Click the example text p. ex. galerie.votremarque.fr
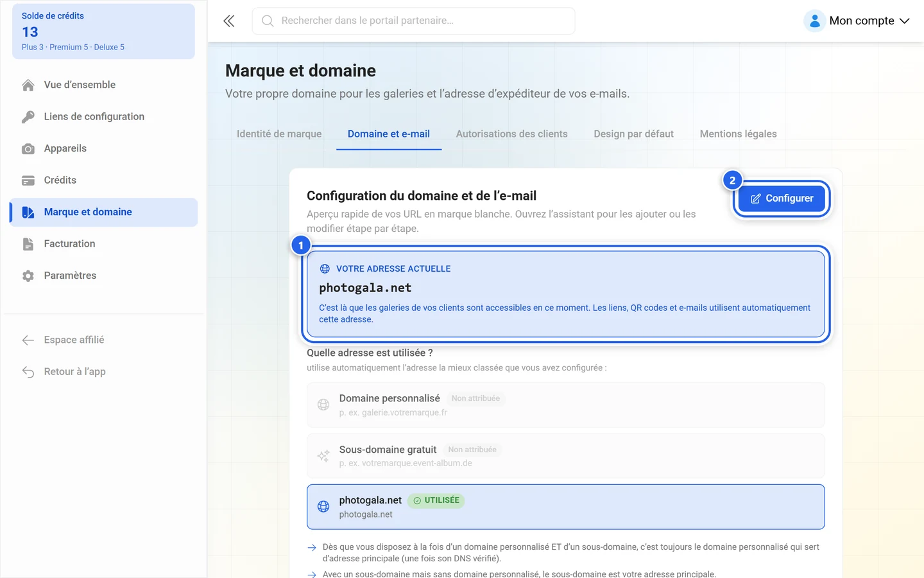 tap(393, 412)
